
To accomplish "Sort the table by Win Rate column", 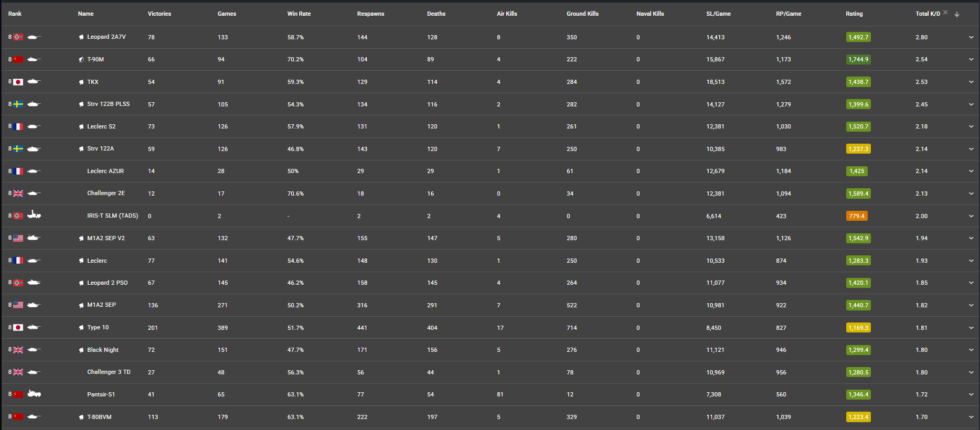I will point(299,14).
